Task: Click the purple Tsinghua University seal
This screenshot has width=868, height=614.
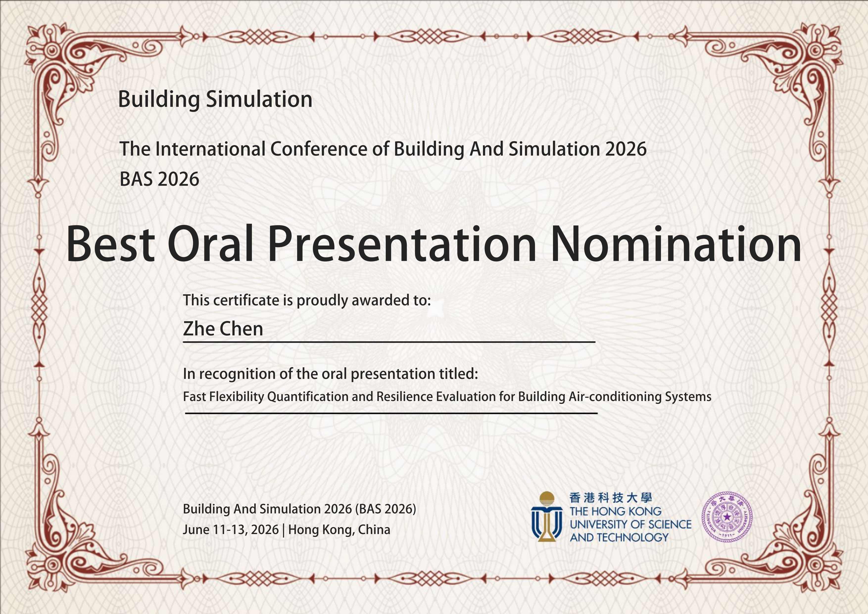Action: click(x=727, y=517)
